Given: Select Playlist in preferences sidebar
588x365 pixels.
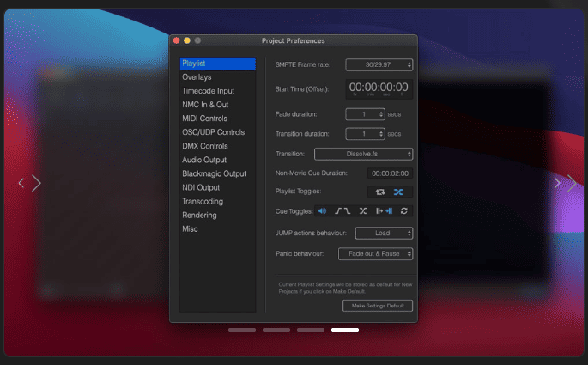Looking at the screenshot, I should pos(217,64).
